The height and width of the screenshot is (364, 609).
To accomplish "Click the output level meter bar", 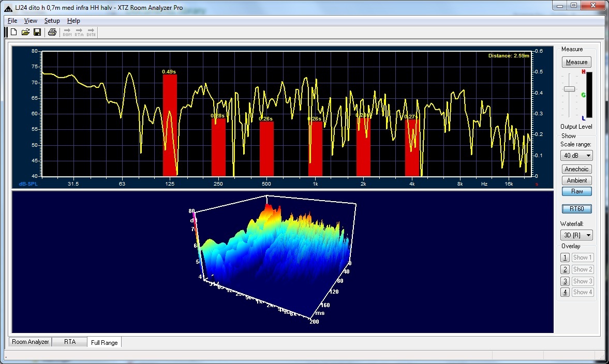I will point(589,95).
